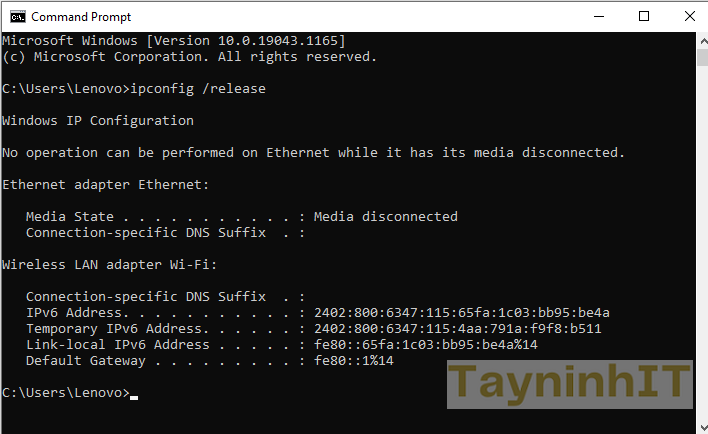Open the Command Prompt system menu icon
Screen dimensions: 708x434
(15, 16)
